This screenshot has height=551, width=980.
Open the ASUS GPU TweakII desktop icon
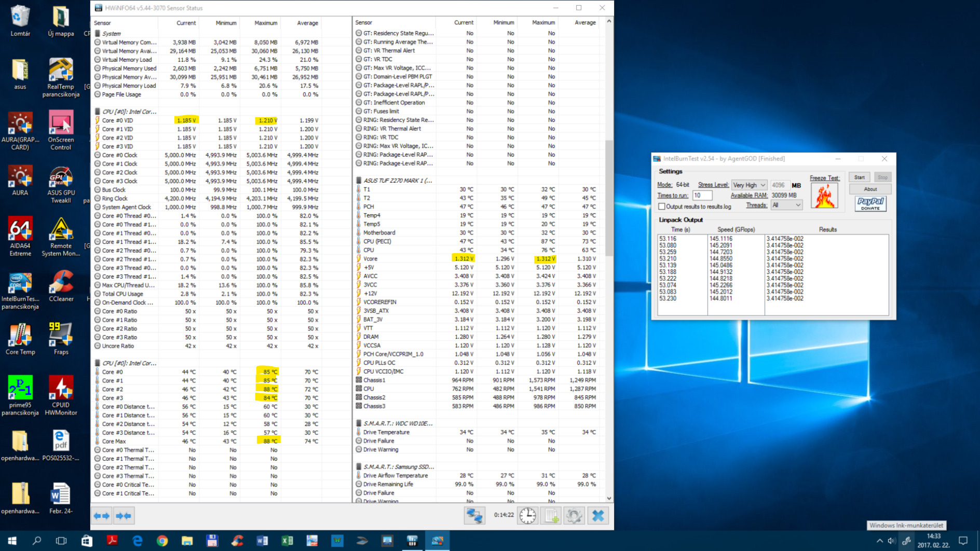(61, 185)
